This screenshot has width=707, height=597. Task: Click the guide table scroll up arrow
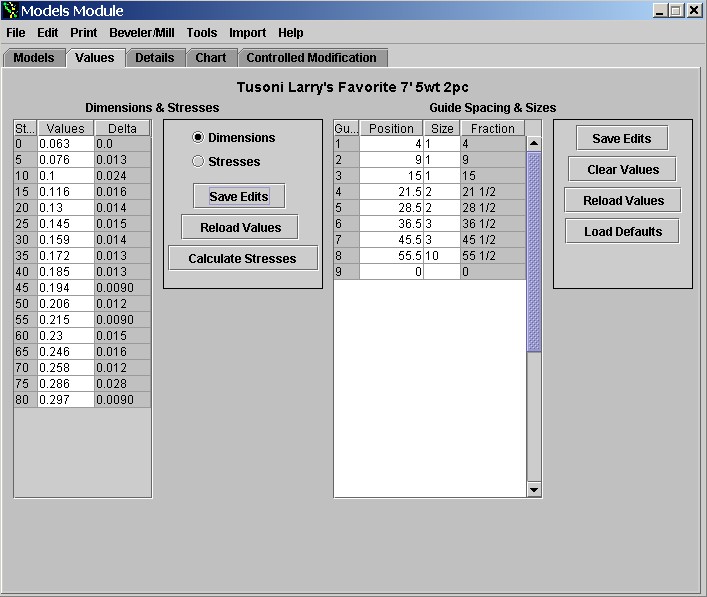tap(533, 143)
